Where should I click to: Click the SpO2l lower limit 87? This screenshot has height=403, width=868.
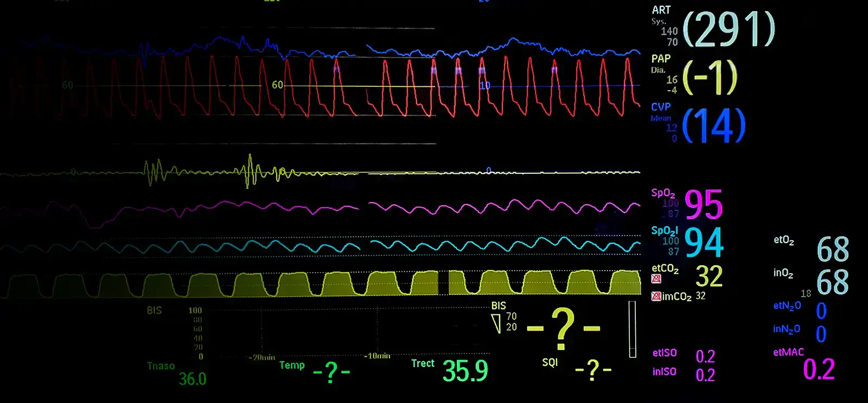pyautogui.click(x=673, y=251)
